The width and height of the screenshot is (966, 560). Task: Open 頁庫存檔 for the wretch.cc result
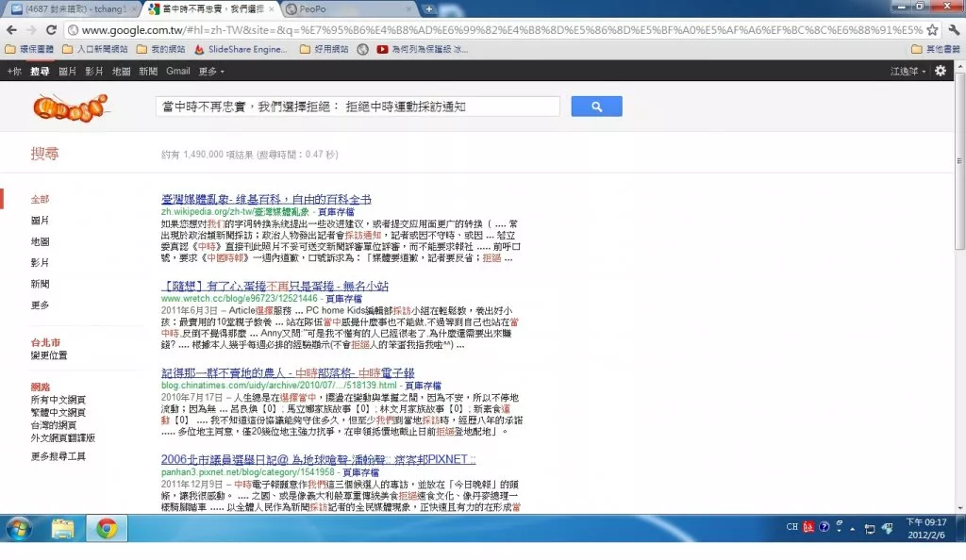point(343,299)
